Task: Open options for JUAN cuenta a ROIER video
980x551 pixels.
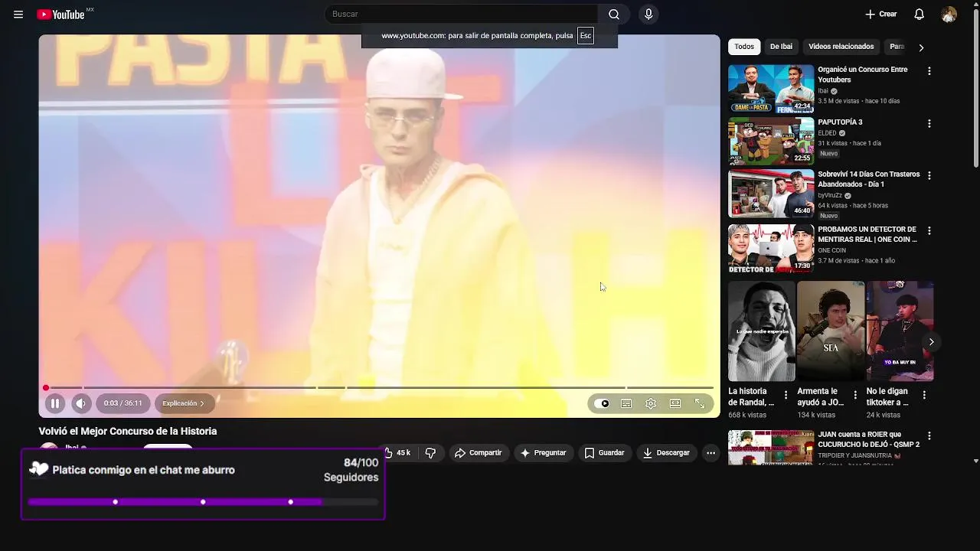Action: (929, 436)
